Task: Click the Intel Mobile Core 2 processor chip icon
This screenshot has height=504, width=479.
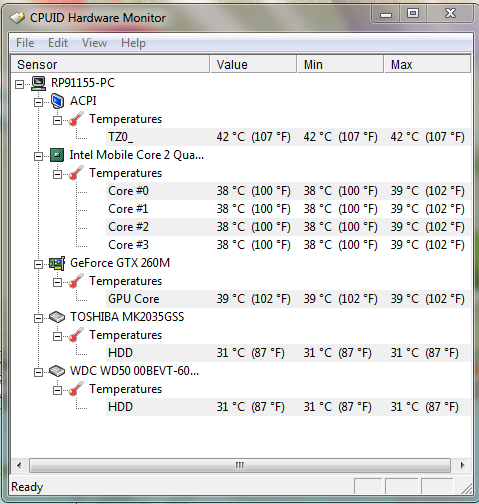Action: click(57, 155)
